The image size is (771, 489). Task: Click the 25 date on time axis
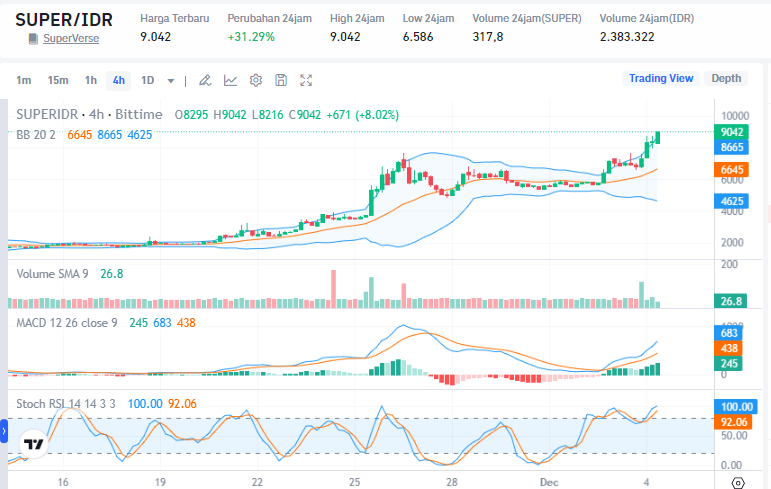pyautogui.click(x=355, y=482)
